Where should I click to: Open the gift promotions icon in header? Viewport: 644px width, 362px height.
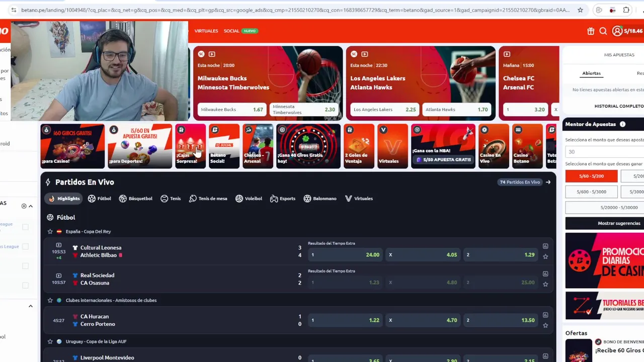click(x=591, y=31)
